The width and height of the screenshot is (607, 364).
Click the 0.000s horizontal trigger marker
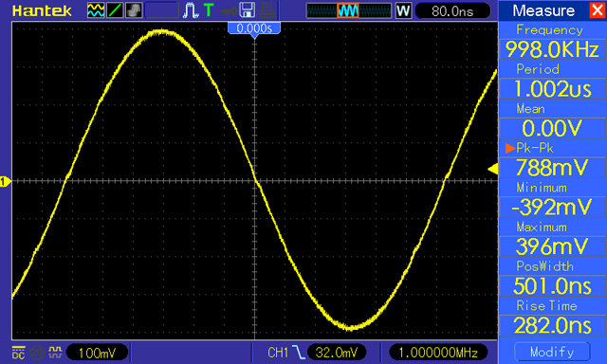[254, 28]
